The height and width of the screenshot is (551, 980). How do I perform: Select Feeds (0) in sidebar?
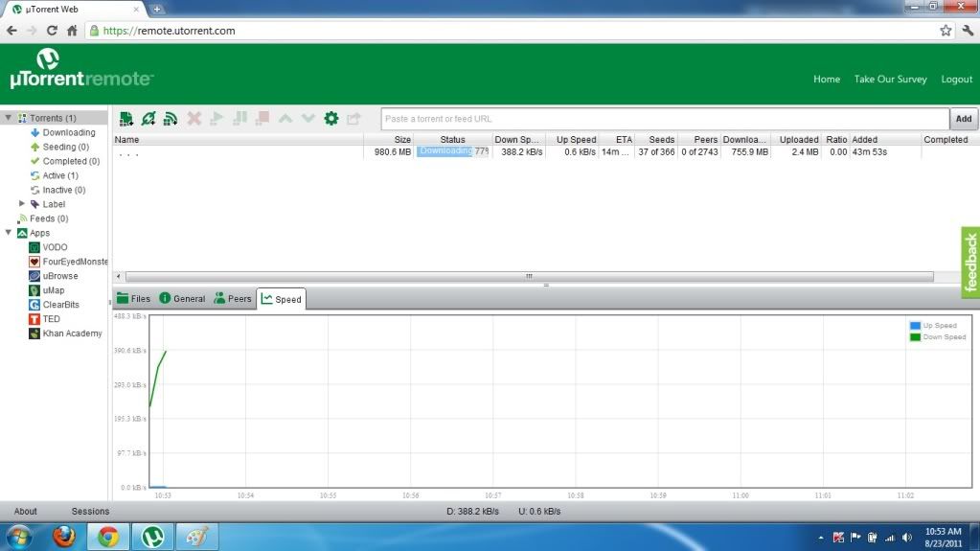click(x=43, y=218)
